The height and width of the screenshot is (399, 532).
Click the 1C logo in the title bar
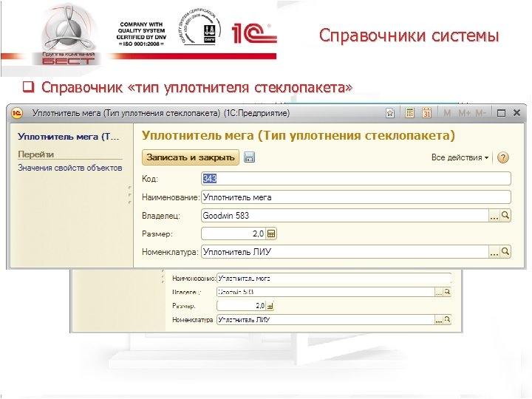click(x=16, y=113)
